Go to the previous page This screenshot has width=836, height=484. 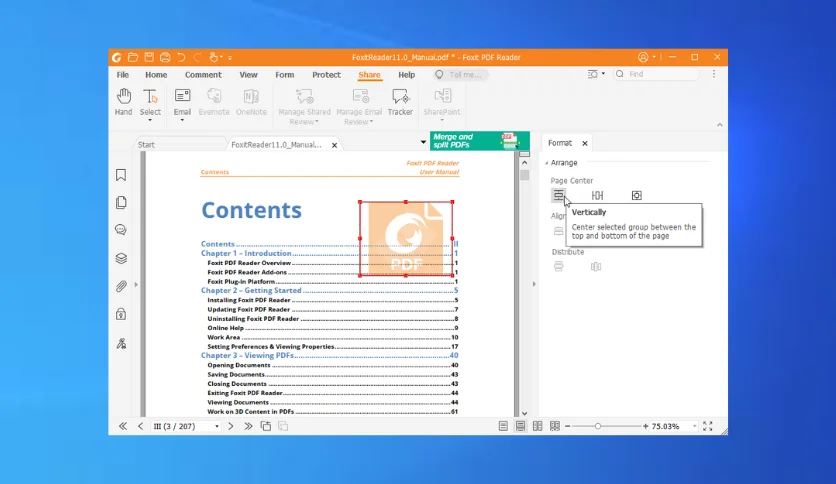(141, 426)
